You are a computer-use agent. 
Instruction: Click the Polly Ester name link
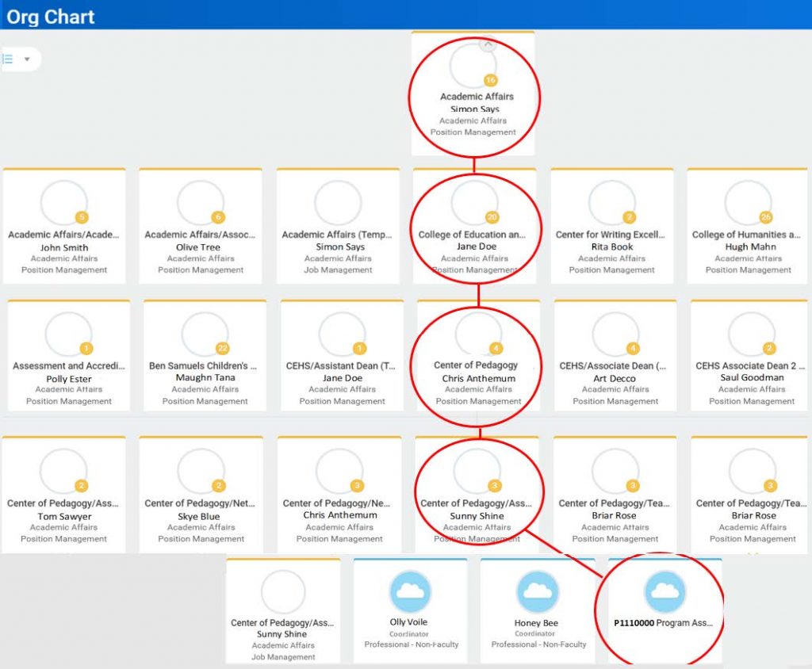[68, 379]
